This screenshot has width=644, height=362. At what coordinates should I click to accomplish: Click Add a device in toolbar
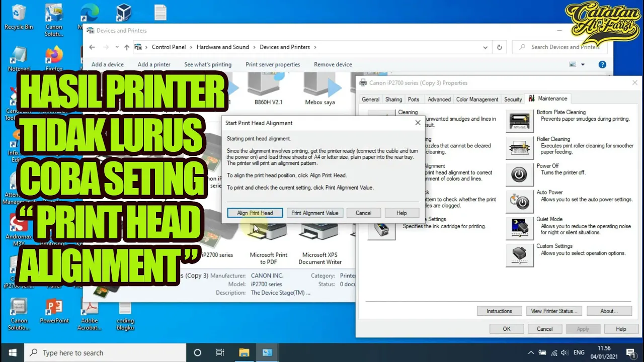pyautogui.click(x=107, y=64)
